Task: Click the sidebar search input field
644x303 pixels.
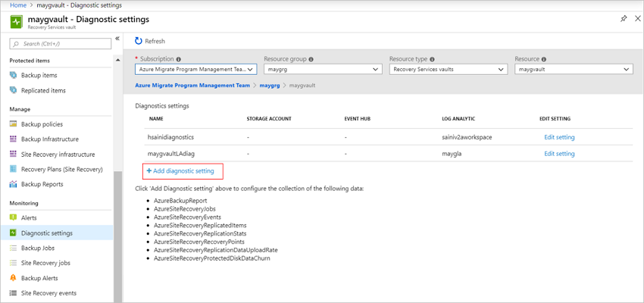Action: click(x=61, y=43)
